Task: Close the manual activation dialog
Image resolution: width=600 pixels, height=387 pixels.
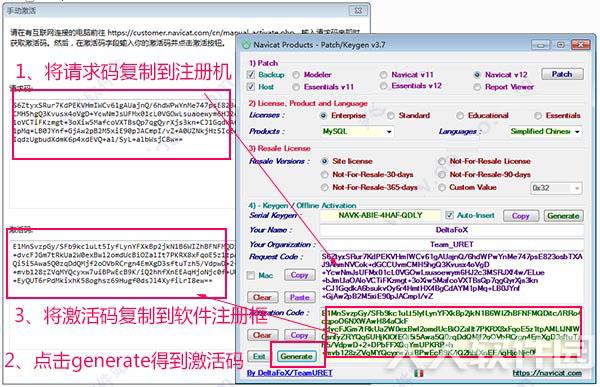Action: coord(358,11)
